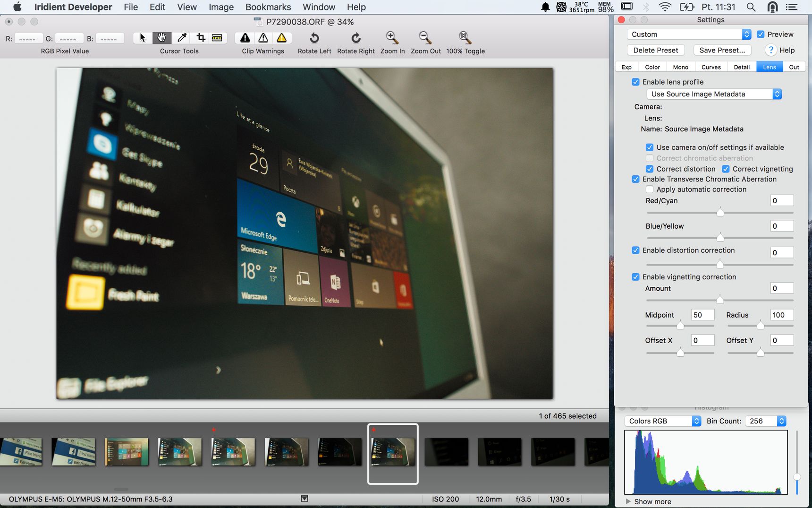Toggle Use camera on/off settings checkbox
This screenshot has width=812, height=508.
pos(650,147)
